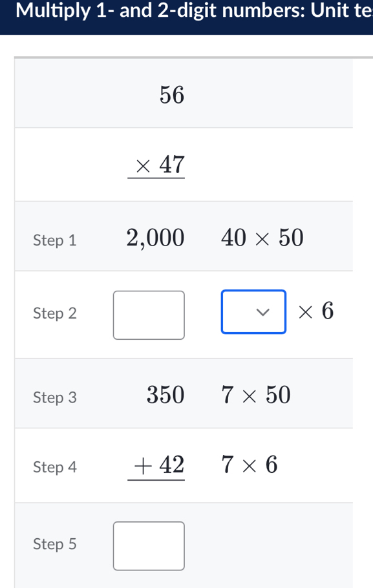Click the 7 × 6 expression
Viewport: 373px width, 588px height.
point(250,465)
